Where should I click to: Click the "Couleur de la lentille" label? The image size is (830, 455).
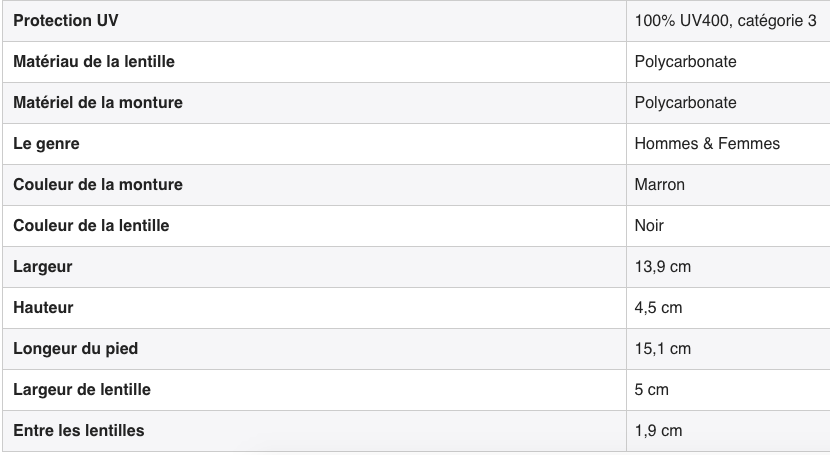tap(91, 226)
